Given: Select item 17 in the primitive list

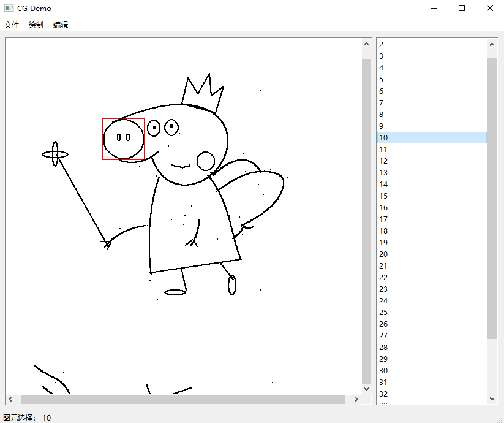Looking at the screenshot, I should click(x=432, y=219).
